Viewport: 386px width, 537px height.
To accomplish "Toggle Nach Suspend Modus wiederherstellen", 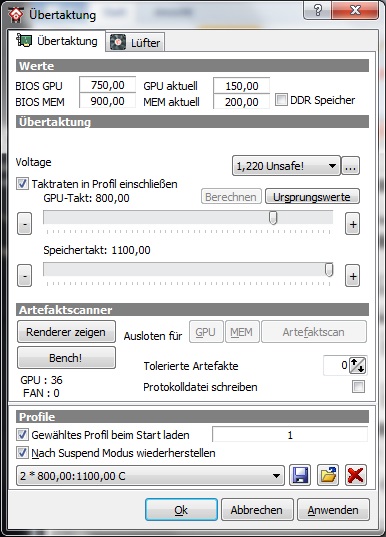I will pyautogui.click(x=22, y=453).
